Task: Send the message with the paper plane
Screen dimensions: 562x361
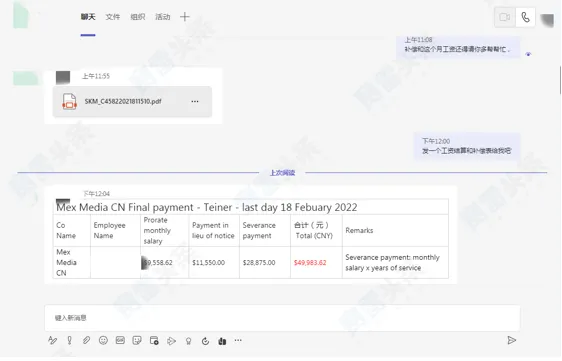Action: [511, 340]
